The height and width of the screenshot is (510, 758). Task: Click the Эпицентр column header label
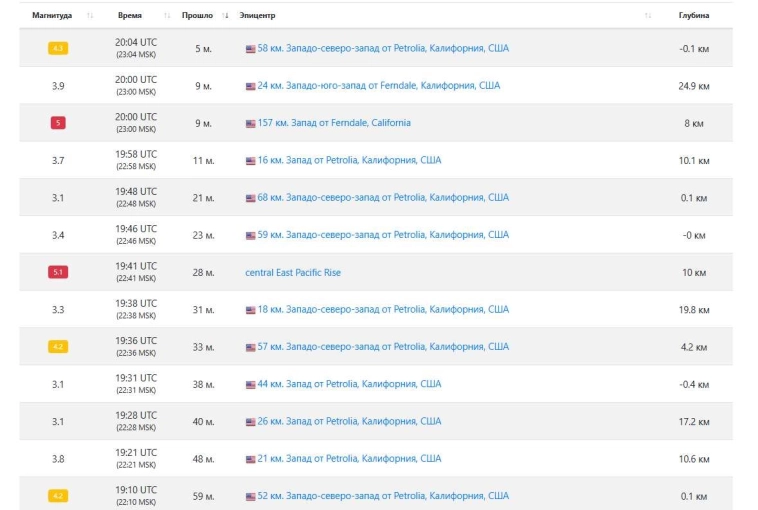pos(258,16)
